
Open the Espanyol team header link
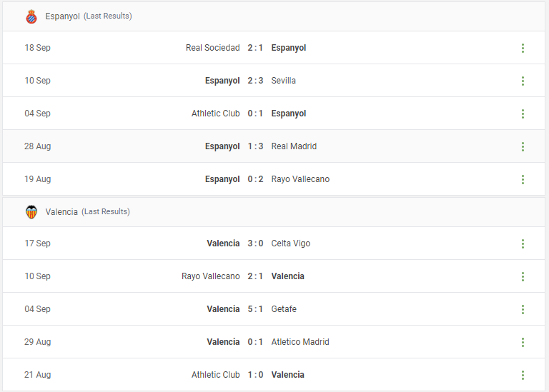click(x=62, y=16)
